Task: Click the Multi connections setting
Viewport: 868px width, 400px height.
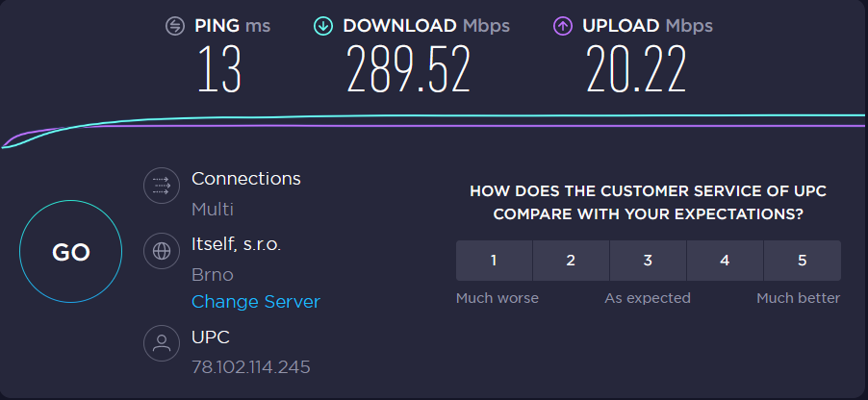Action: pos(213,210)
